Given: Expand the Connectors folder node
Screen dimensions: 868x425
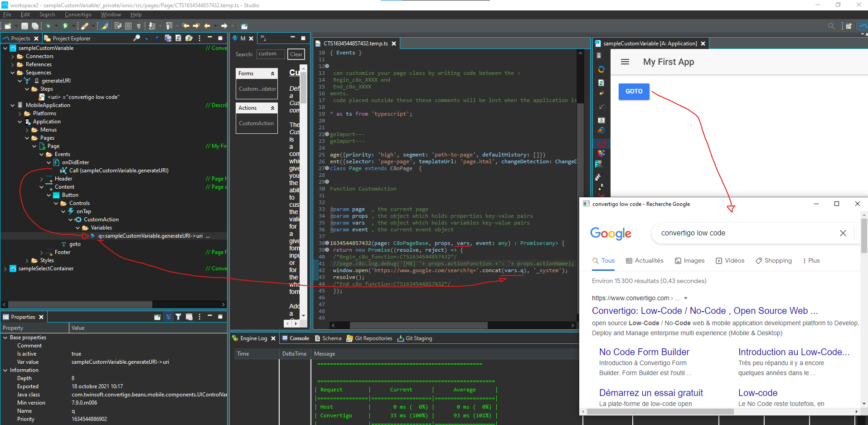Looking at the screenshot, I should point(13,56).
